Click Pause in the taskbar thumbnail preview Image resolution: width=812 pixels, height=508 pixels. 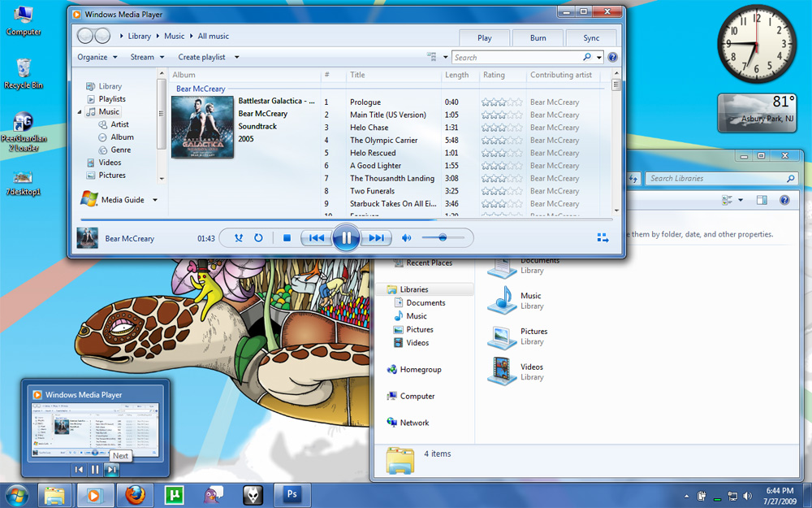click(95, 470)
